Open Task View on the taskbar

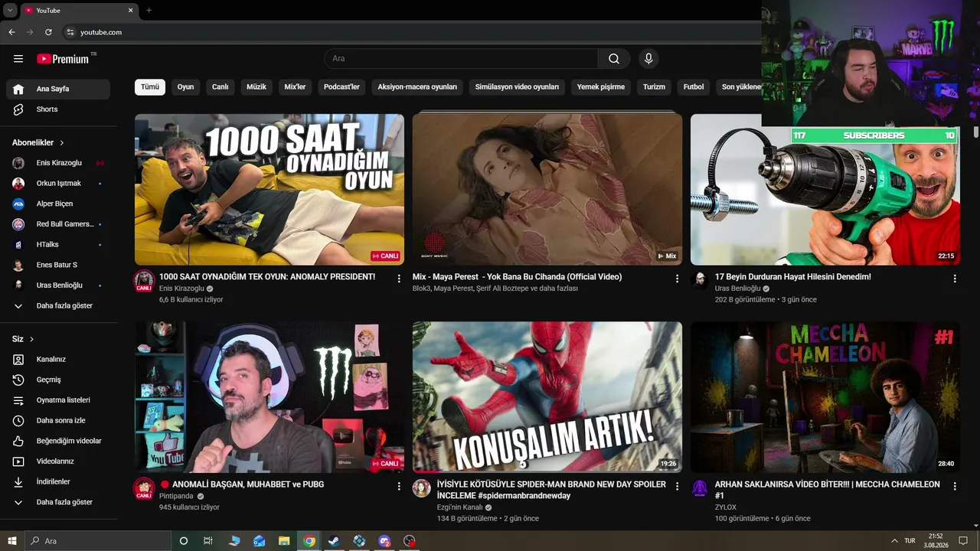click(208, 541)
